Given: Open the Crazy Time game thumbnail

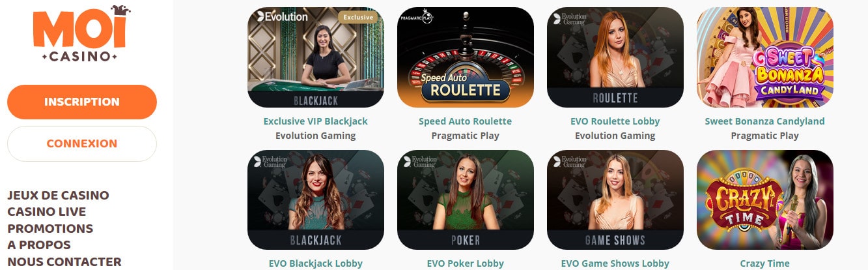Looking at the screenshot, I should point(765,200).
